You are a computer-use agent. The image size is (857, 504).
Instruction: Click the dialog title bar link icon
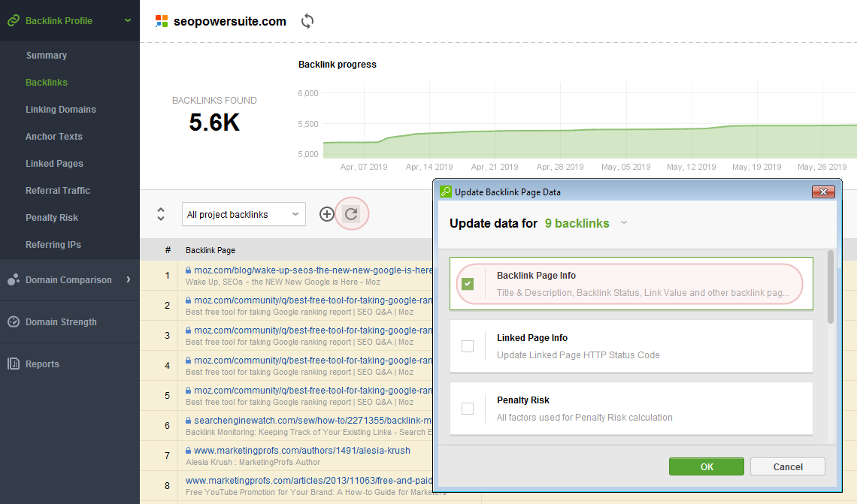click(446, 192)
